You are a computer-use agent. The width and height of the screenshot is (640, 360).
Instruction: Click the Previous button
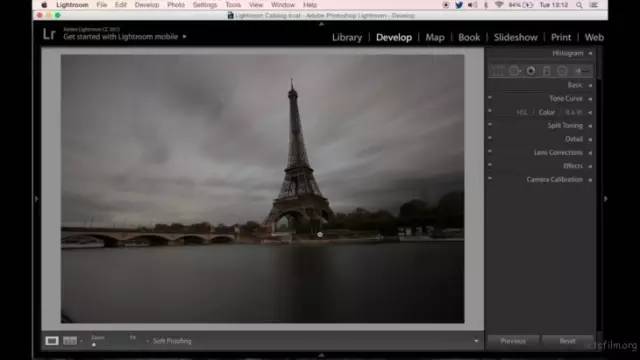pos(513,340)
